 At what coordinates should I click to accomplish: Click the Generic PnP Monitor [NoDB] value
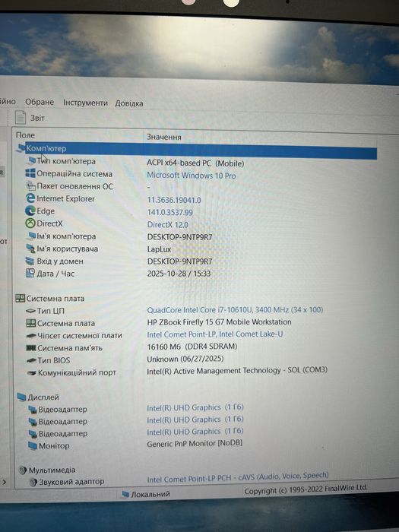tap(195, 443)
